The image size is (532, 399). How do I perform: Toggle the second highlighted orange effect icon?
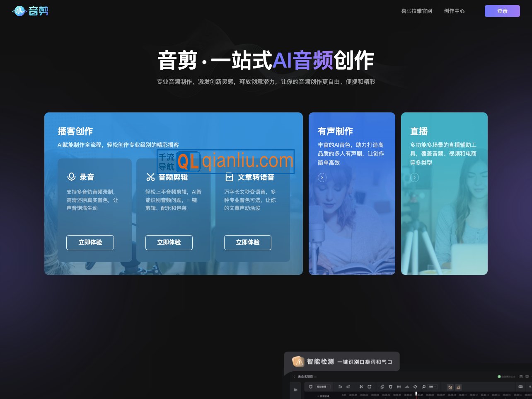tap(458, 387)
